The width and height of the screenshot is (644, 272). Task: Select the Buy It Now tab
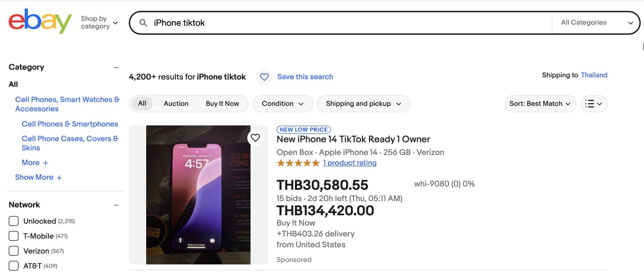[222, 104]
